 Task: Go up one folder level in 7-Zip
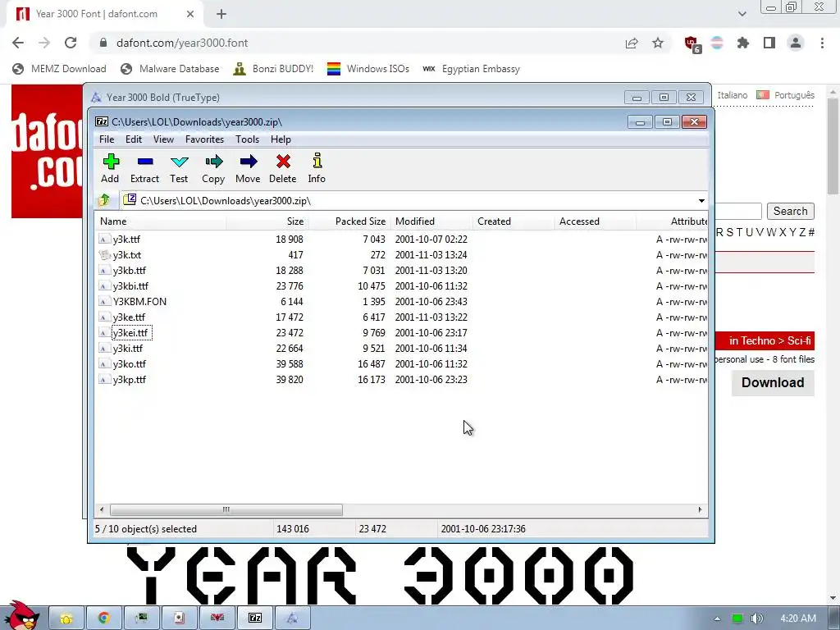click(x=104, y=200)
